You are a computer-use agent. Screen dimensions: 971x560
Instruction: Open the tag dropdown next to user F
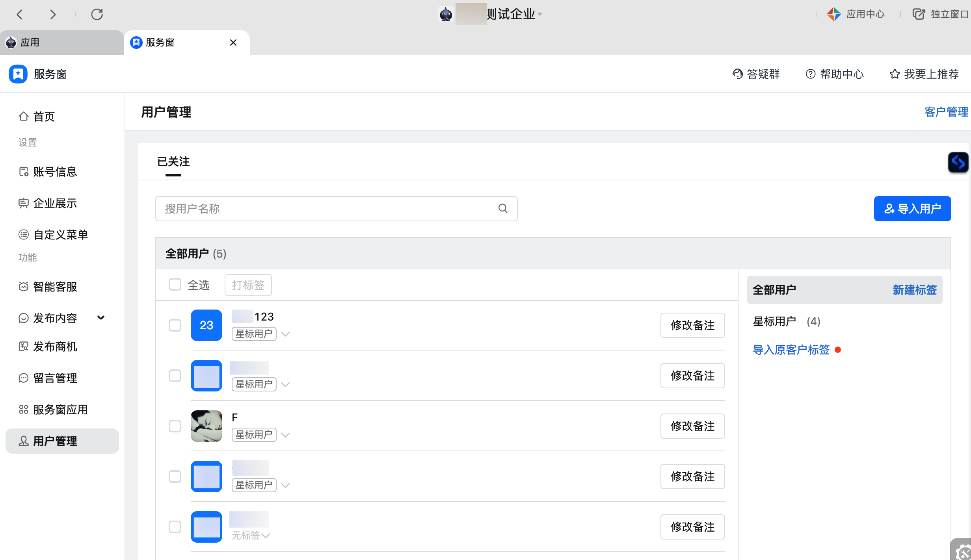point(286,435)
